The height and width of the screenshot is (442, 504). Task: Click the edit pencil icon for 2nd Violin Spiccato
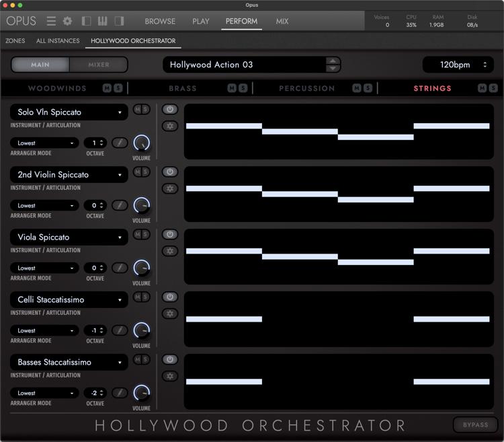point(120,205)
